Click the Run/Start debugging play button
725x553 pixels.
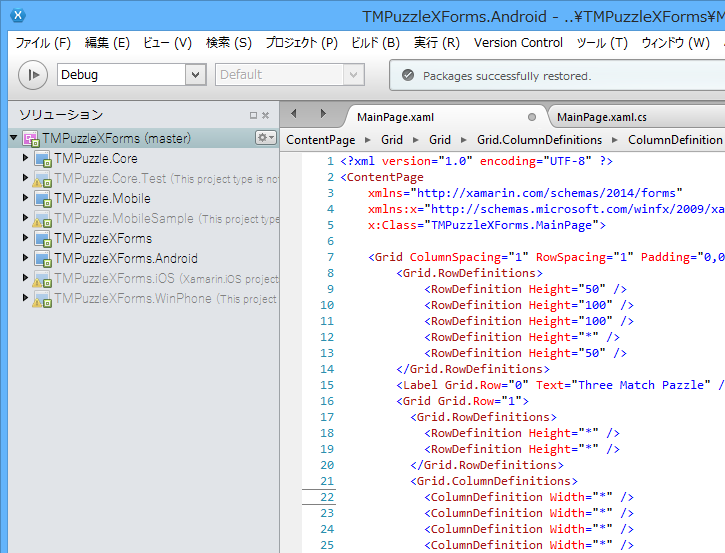click(33, 75)
